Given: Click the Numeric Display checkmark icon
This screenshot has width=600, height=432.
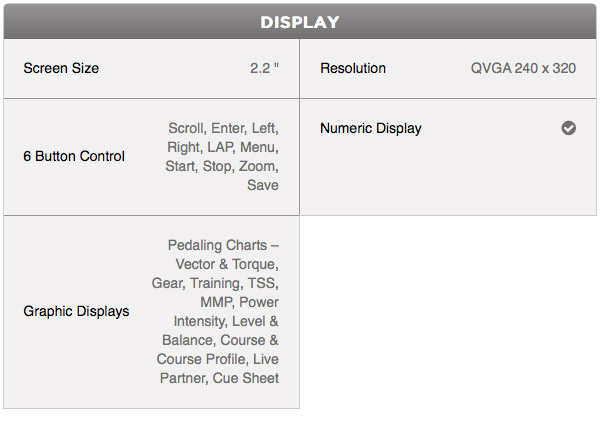Looking at the screenshot, I should point(569,128).
